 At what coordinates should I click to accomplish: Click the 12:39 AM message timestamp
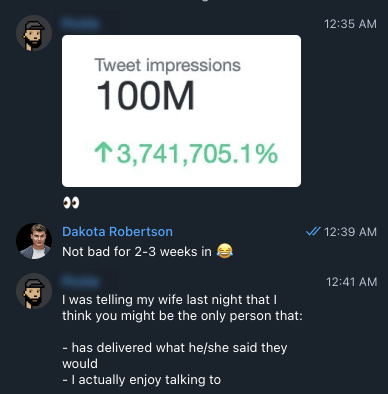tap(350, 232)
